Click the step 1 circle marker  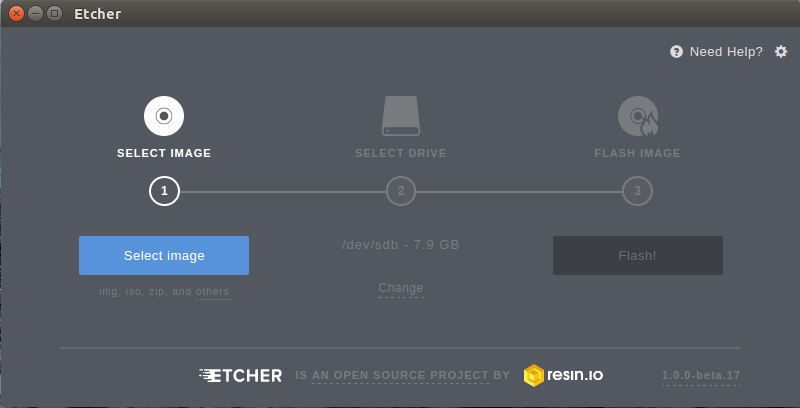click(164, 191)
